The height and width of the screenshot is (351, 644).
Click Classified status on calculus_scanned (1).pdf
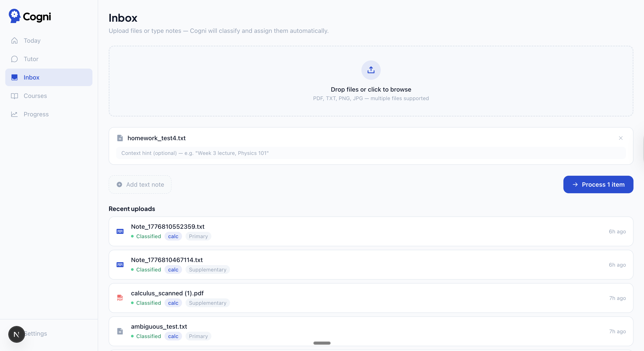pyautogui.click(x=146, y=303)
